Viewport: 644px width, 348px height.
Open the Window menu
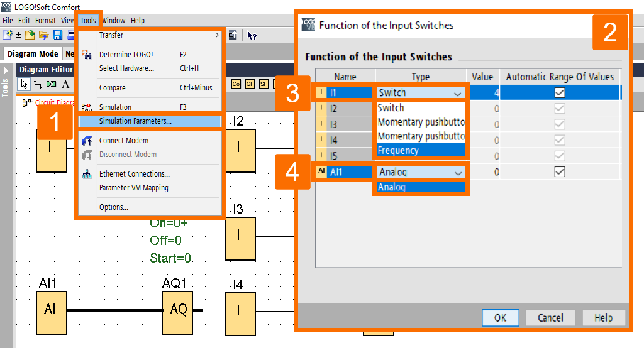pyautogui.click(x=114, y=21)
